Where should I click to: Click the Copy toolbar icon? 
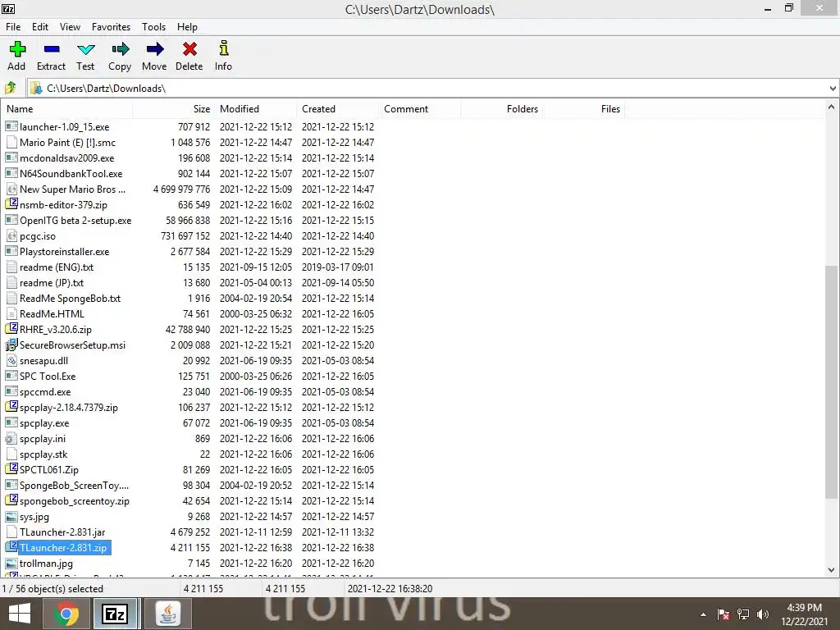pyautogui.click(x=120, y=50)
